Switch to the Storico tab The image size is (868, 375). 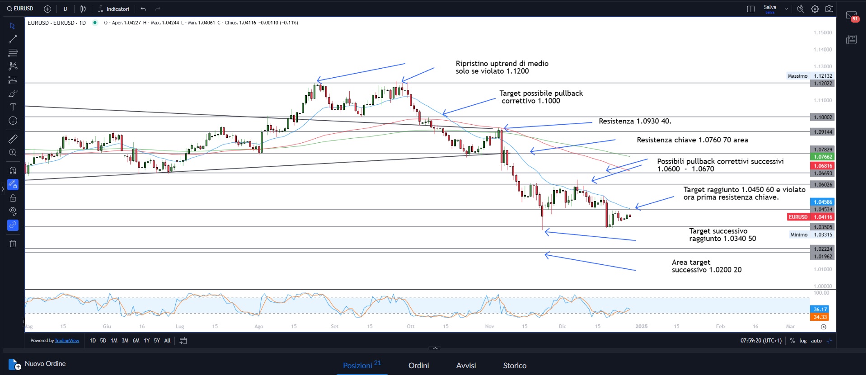[515, 366]
